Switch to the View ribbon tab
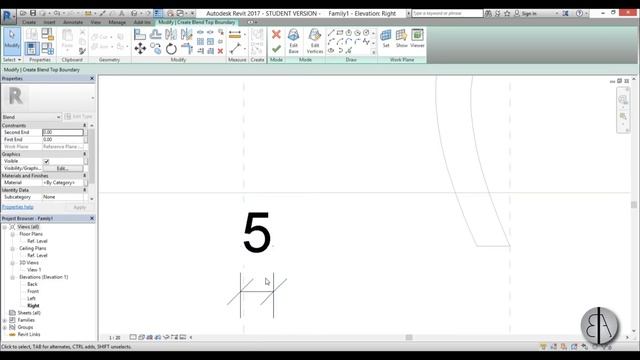The width and height of the screenshot is (640, 360). tap(96, 22)
